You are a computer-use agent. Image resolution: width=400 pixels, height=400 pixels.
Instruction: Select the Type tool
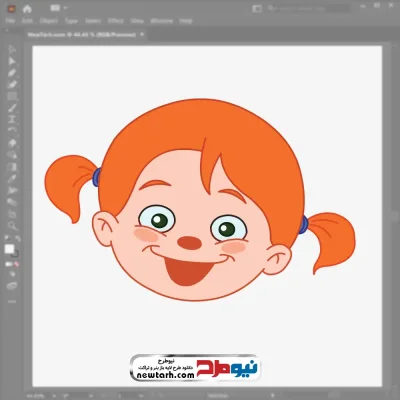coord(12,119)
